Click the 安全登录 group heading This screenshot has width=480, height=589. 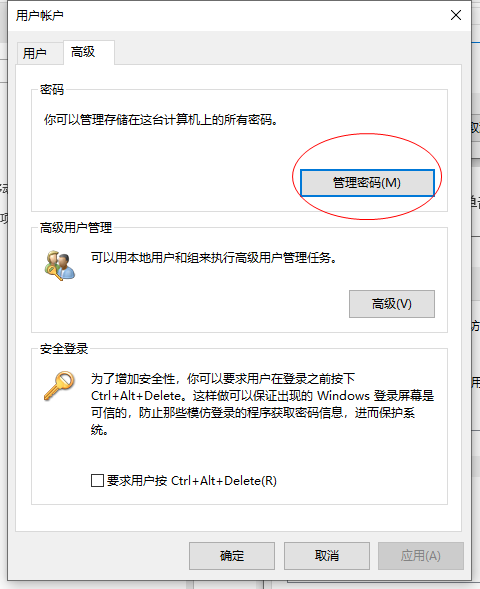point(64,349)
